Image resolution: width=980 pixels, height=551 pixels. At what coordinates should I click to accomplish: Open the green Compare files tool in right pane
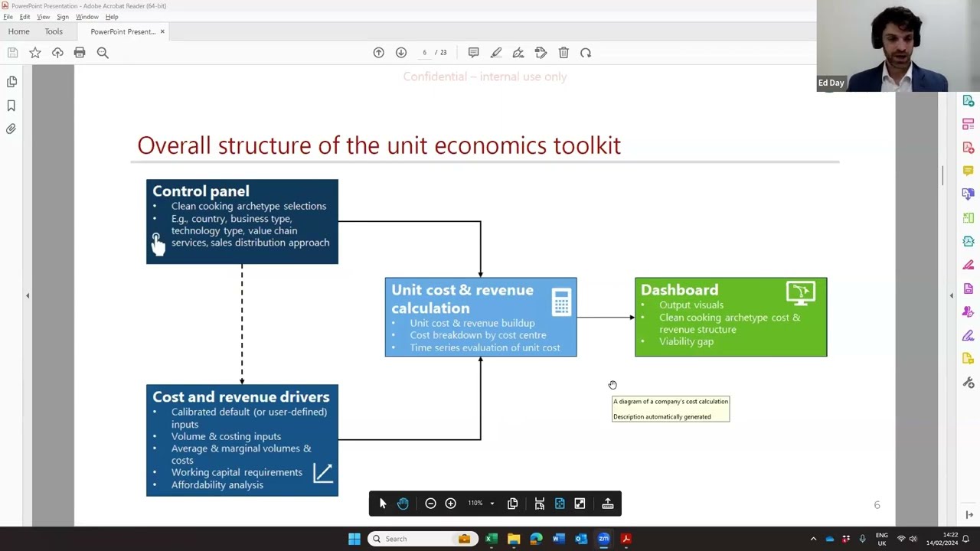pos(969,218)
